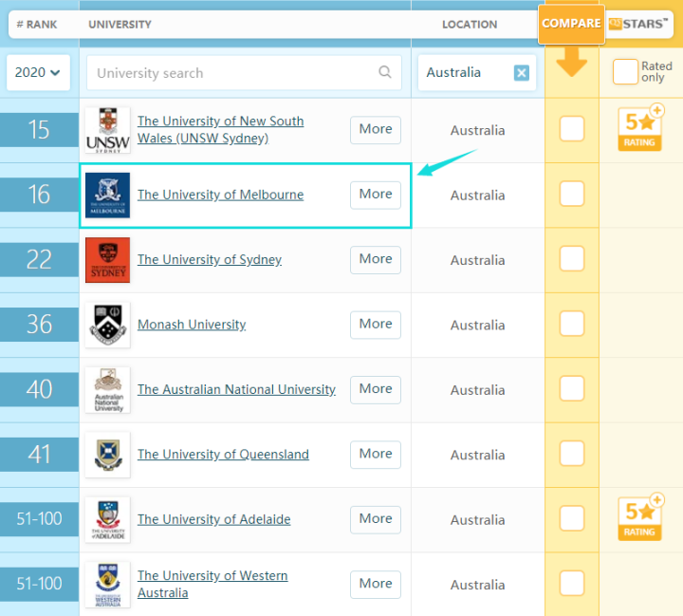This screenshot has width=683, height=616.
Task: Toggle the Rated only checkbox
Action: click(625, 71)
